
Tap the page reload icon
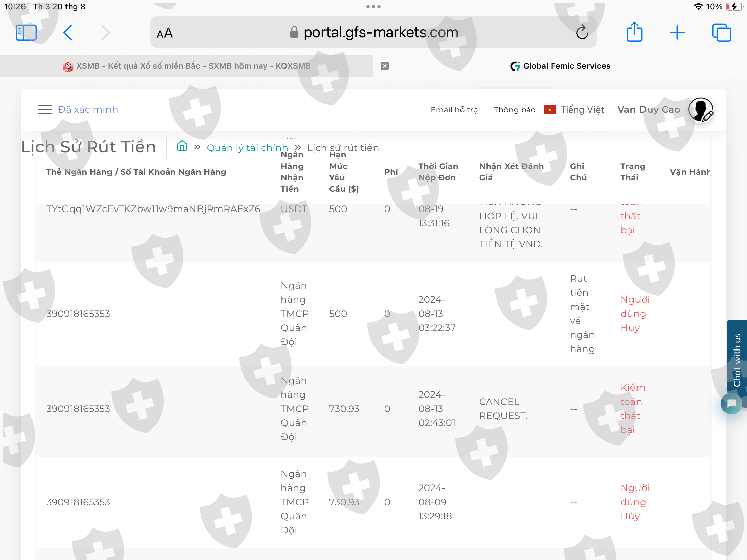582,33
